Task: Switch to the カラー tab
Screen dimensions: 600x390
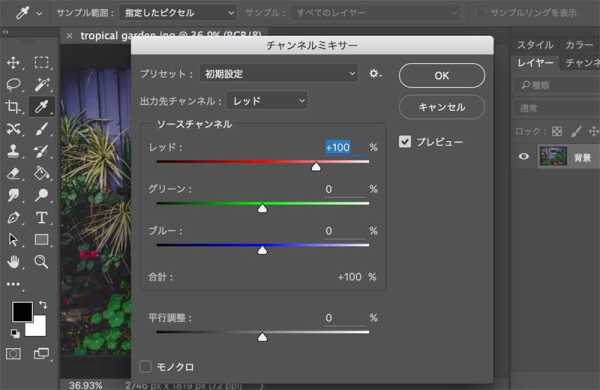Action: pos(579,45)
